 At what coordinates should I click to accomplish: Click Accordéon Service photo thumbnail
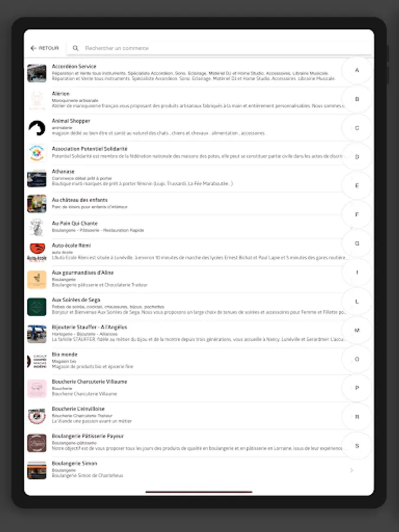pos(37,73)
